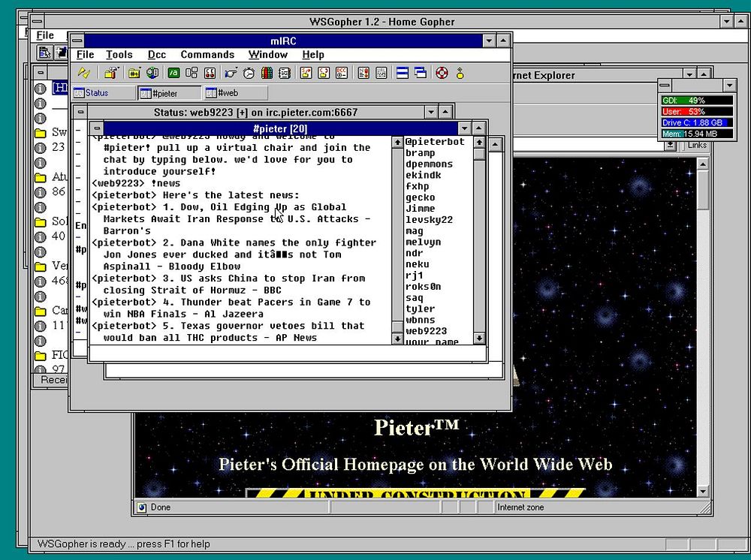Switch to the #web channel button

coord(236,93)
